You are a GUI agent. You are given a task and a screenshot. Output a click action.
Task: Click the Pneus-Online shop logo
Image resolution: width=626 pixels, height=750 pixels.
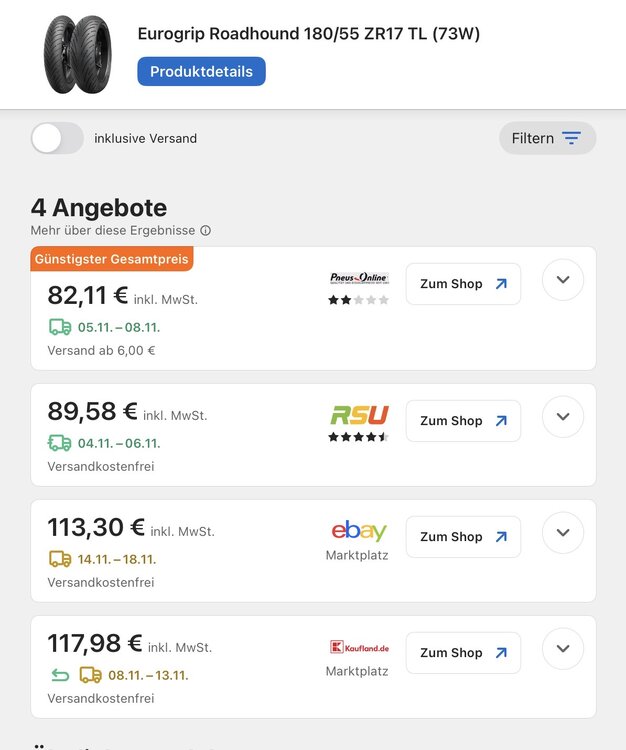[358, 278]
